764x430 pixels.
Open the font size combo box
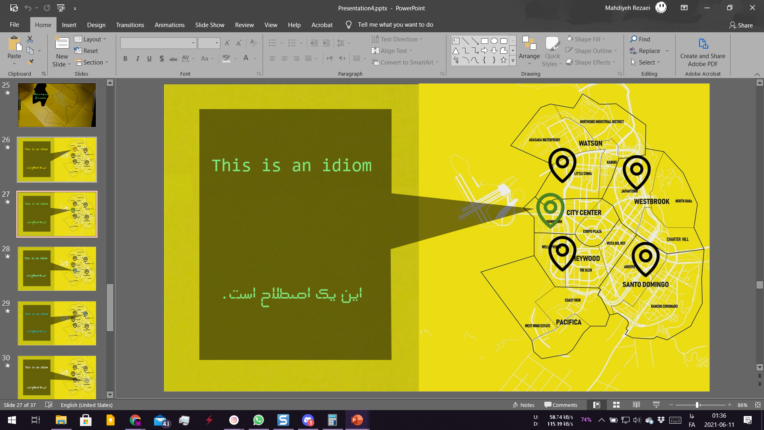coord(209,43)
